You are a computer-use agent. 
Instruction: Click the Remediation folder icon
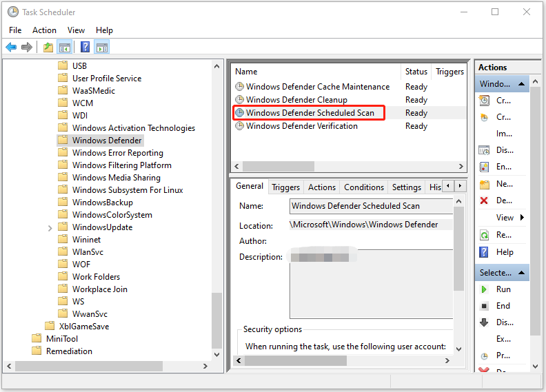point(37,351)
